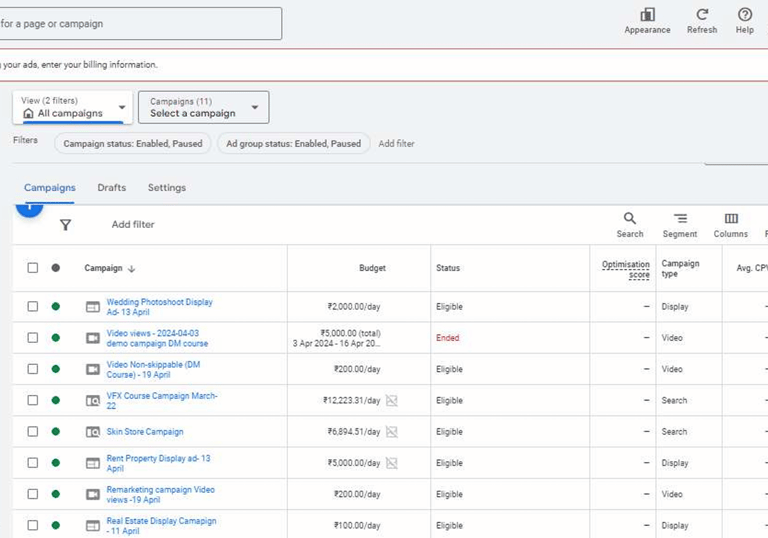
Task: Click green status dot for VFX Course Campaign
Action: [x=56, y=400]
